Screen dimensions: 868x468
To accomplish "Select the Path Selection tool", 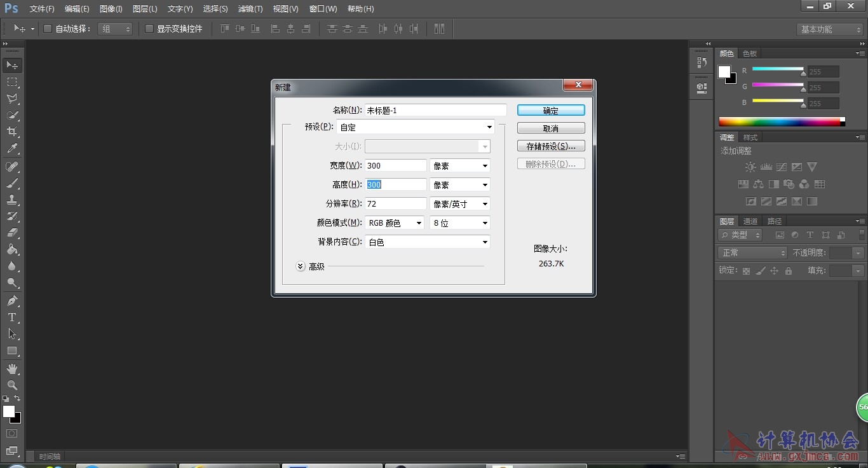I will pyautogui.click(x=12, y=333).
